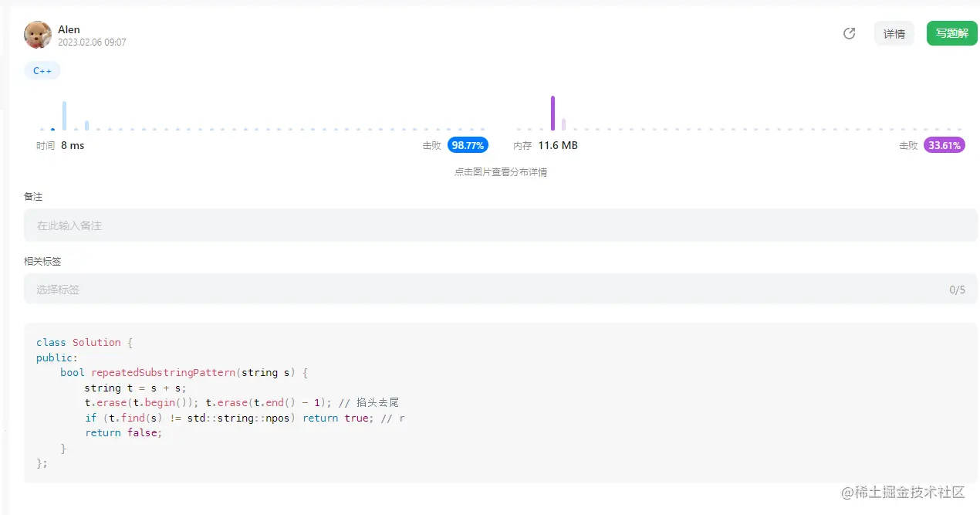The image size is (980, 515).
Task: Click the 'class Solution {' code line
Action: pyautogui.click(x=85, y=342)
